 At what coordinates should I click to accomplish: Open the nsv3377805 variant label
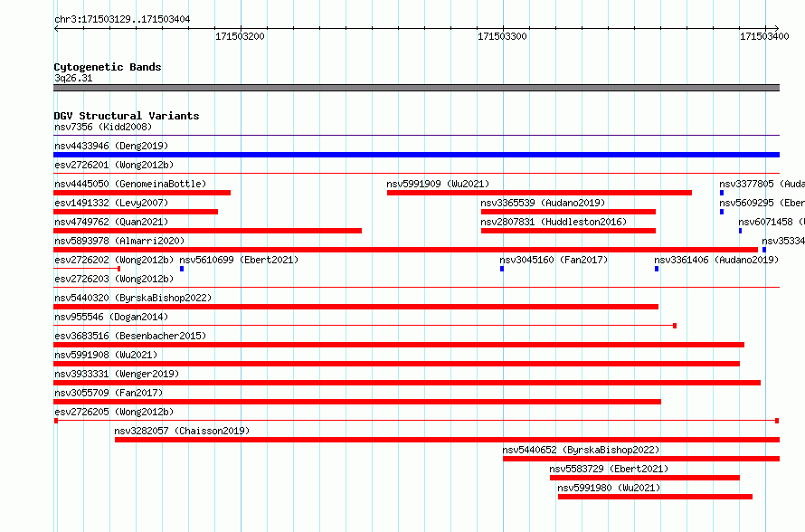762,184
